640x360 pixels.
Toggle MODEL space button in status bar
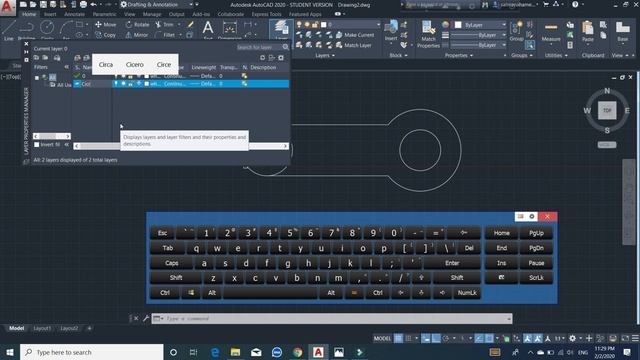(382, 338)
